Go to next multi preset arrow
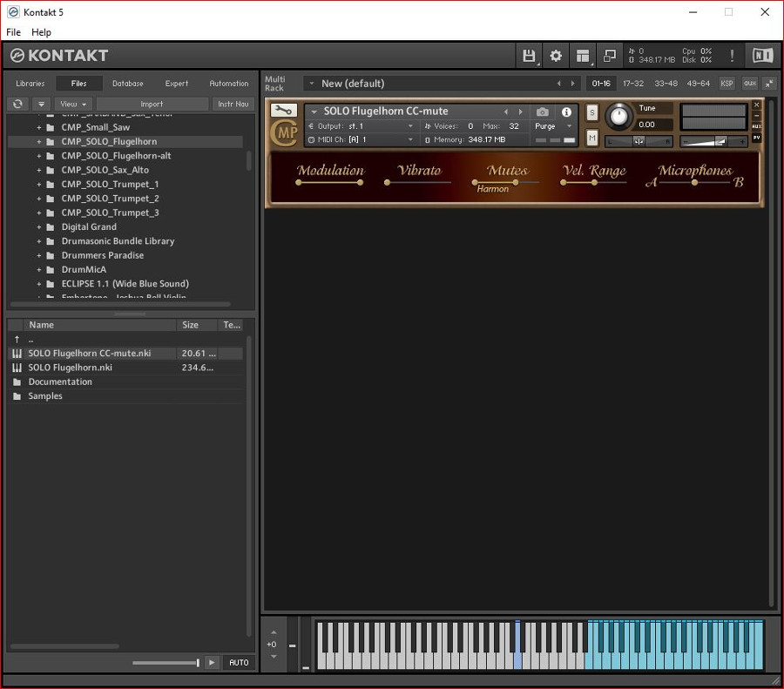Screen dimensions: 784x689 pos(573,84)
